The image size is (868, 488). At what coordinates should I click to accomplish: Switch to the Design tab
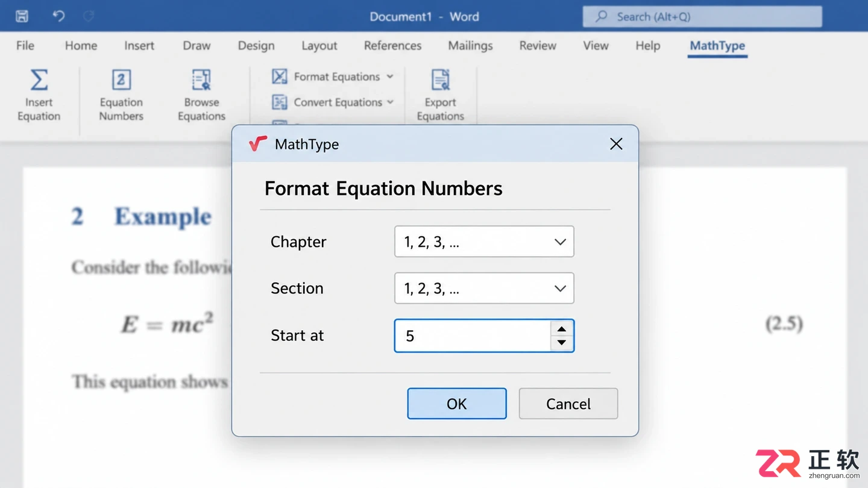pyautogui.click(x=256, y=46)
